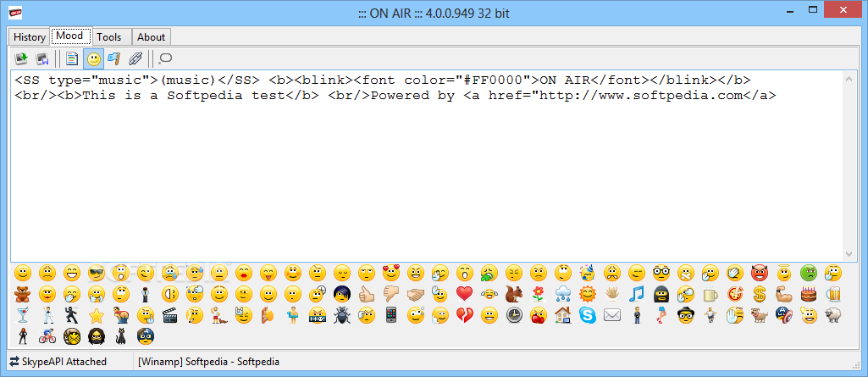Image resolution: width=868 pixels, height=377 pixels.
Task: Insert the birthday cake emoticon
Action: point(808,293)
